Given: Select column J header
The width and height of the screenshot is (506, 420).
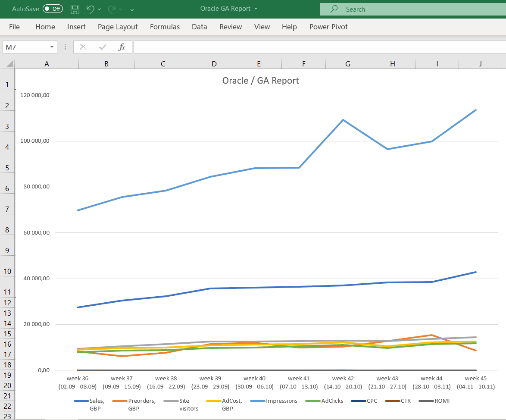Looking at the screenshot, I should (x=481, y=64).
